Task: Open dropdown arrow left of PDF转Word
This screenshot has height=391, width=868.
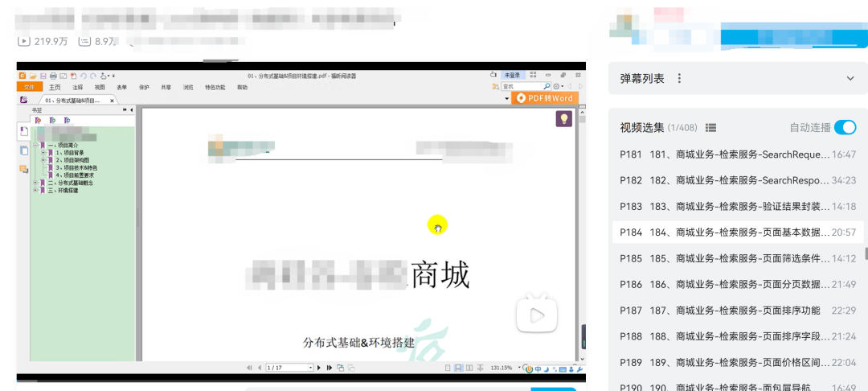Action: (507, 99)
